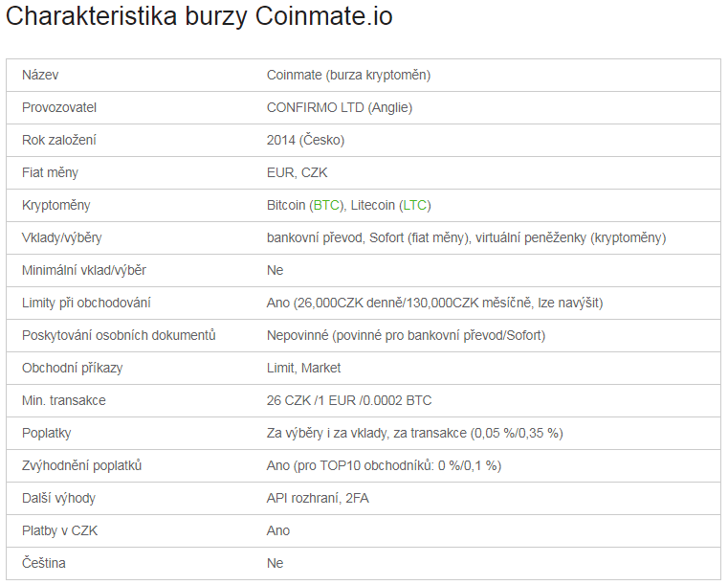Click the 'Čeština' row label
Image resolution: width=728 pixels, height=585 pixels.
44,564
